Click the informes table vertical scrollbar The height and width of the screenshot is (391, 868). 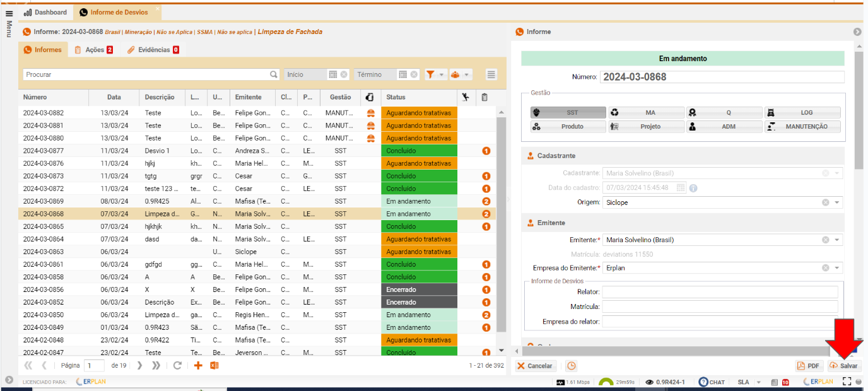coord(501,225)
